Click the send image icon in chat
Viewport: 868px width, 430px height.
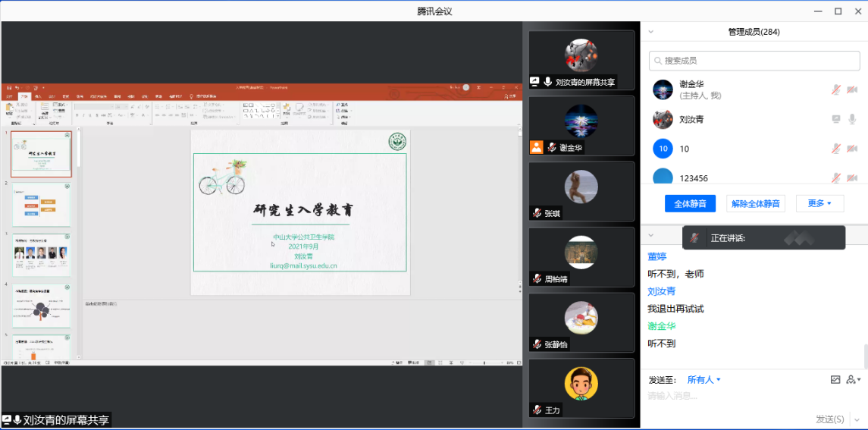point(835,379)
